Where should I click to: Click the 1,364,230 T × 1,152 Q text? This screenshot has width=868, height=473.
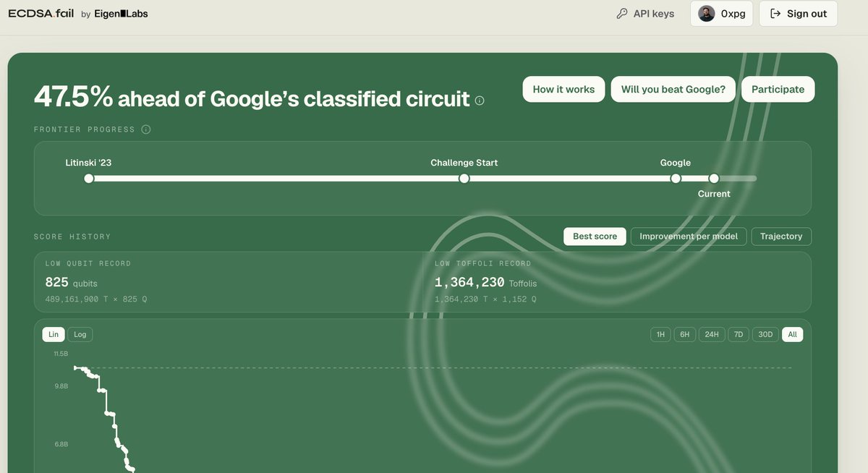tap(485, 299)
